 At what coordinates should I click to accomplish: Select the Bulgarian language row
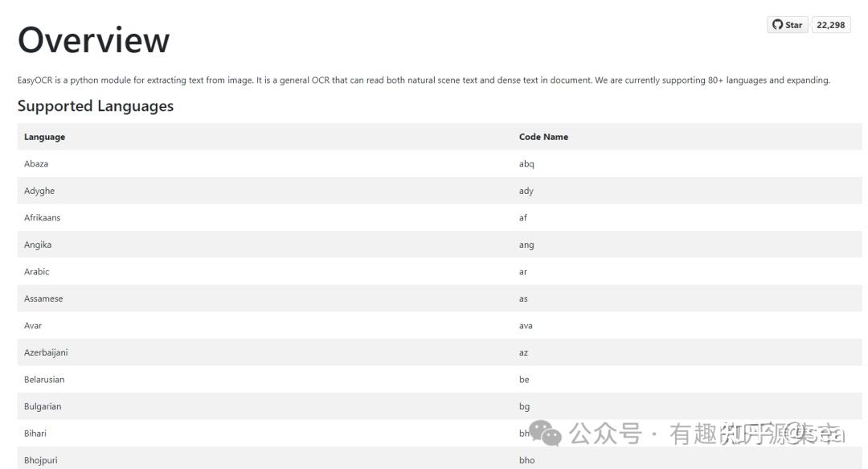coord(42,406)
